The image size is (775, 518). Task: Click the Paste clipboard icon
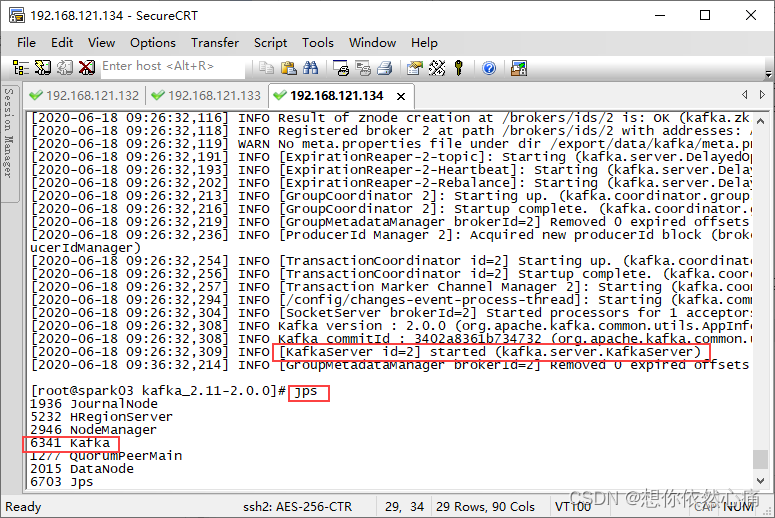[x=288, y=68]
